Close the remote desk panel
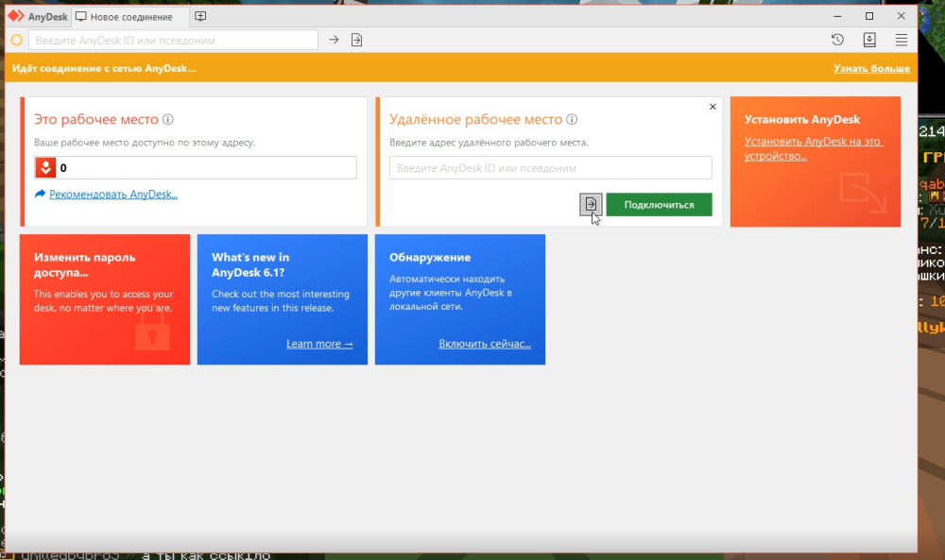945x560 pixels. (x=713, y=107)
